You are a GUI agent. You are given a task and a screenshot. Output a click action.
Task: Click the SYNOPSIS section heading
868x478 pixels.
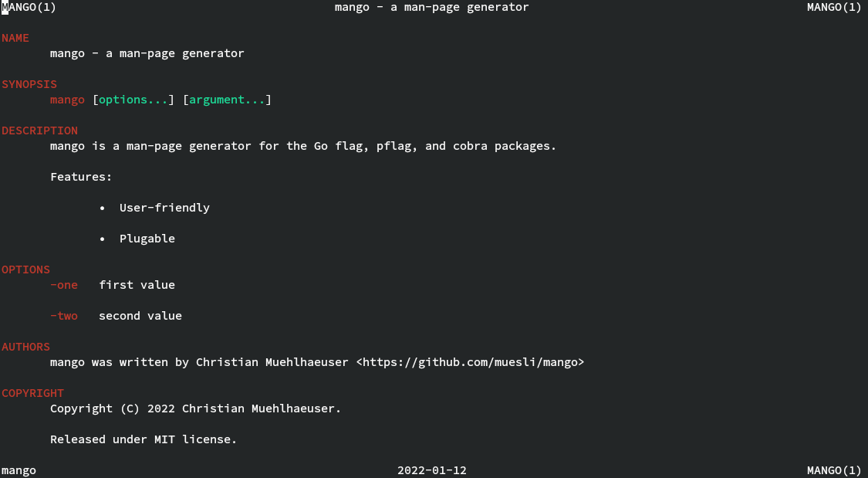29,84
